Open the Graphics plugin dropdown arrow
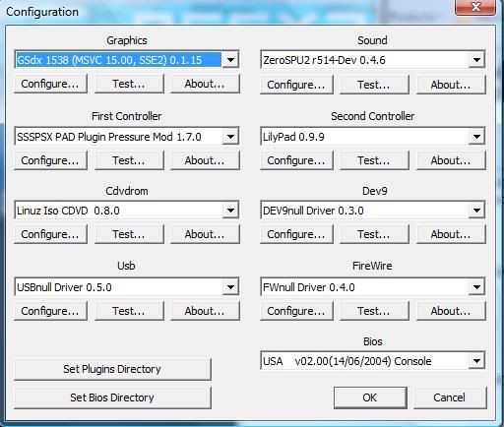The height and width of the screenshot is (427, 504). (x=230, y=60)
